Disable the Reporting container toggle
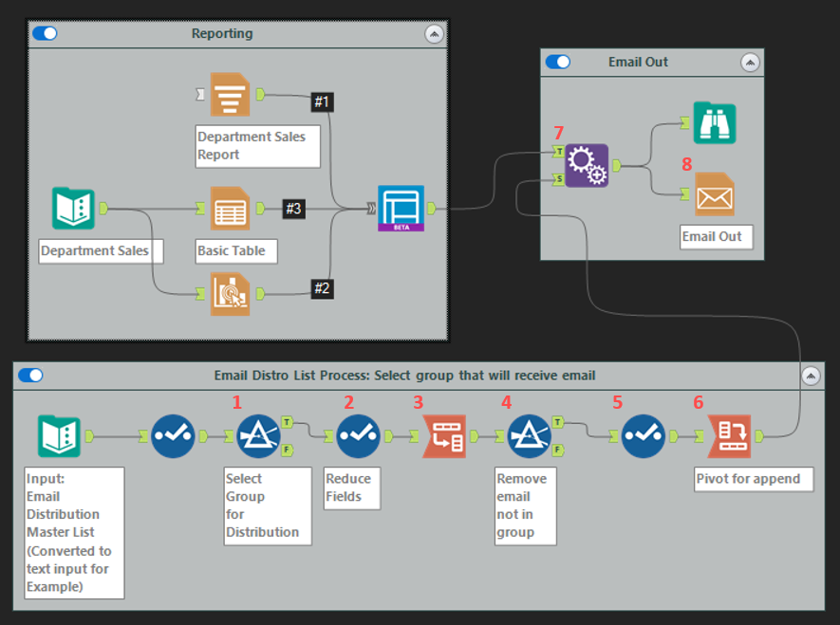This screenshot has height=625, width=840. 44,32
